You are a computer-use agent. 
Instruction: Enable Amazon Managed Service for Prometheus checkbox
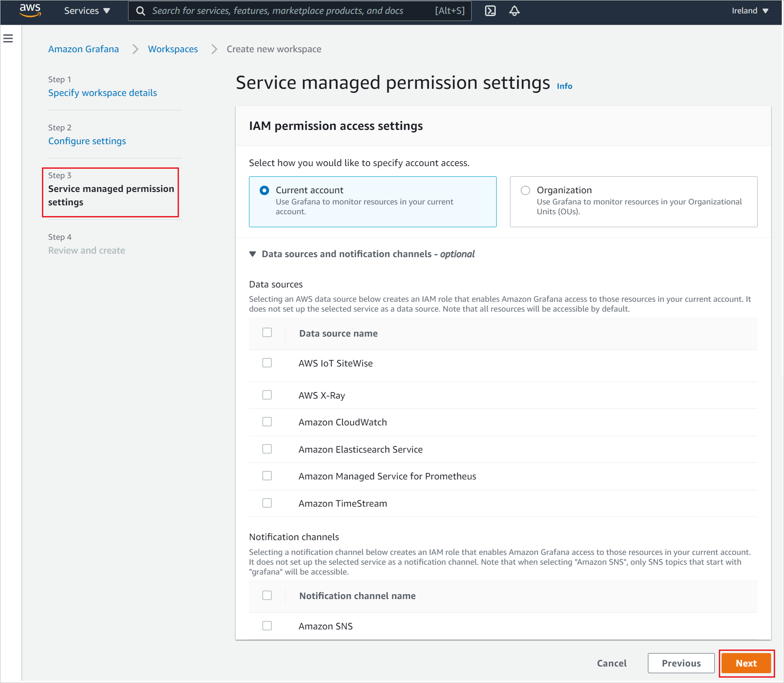coord(267,476)
